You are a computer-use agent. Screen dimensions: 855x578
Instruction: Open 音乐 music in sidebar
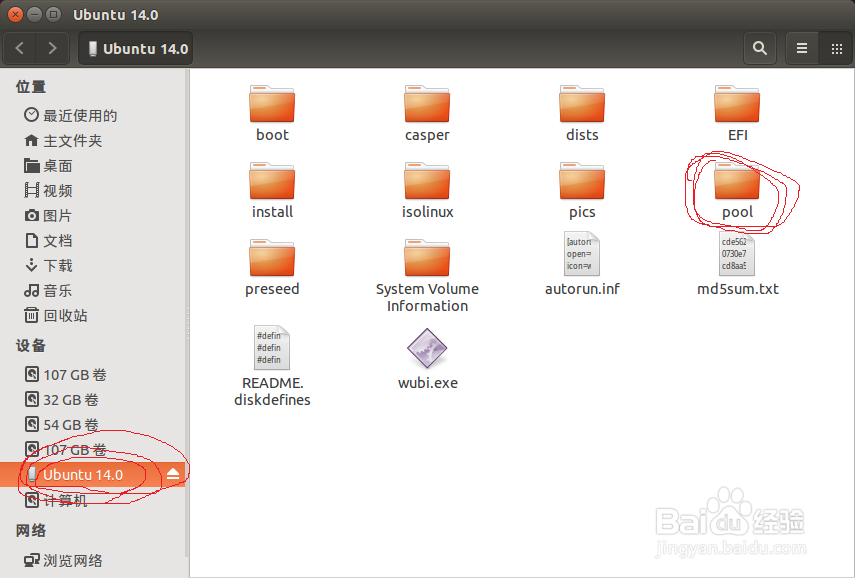(x=48, y=291)
